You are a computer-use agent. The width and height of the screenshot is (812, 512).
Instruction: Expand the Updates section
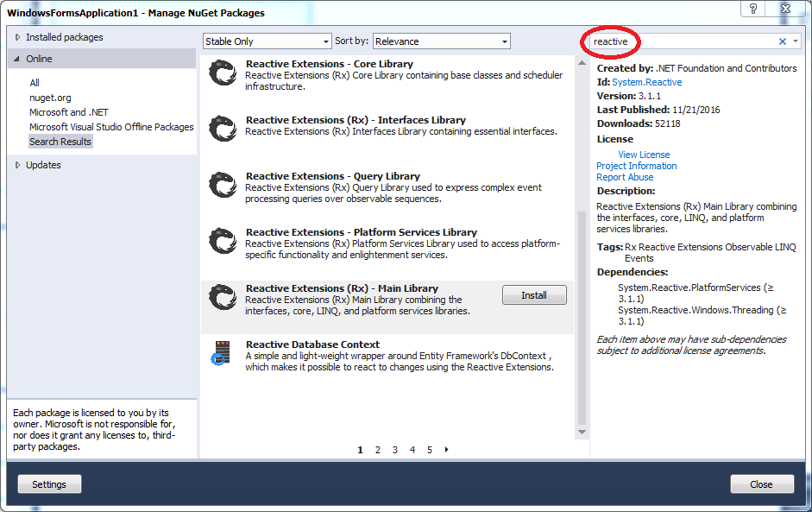(18, 165)
